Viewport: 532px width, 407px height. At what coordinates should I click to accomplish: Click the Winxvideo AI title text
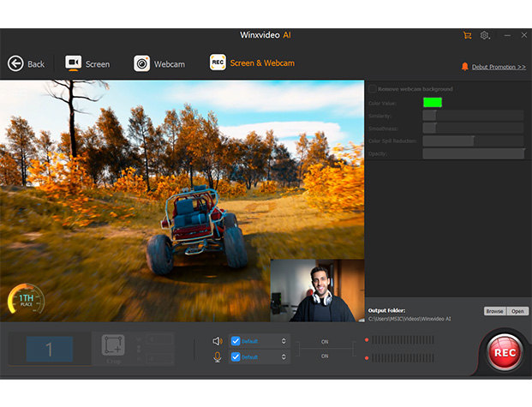266,35
